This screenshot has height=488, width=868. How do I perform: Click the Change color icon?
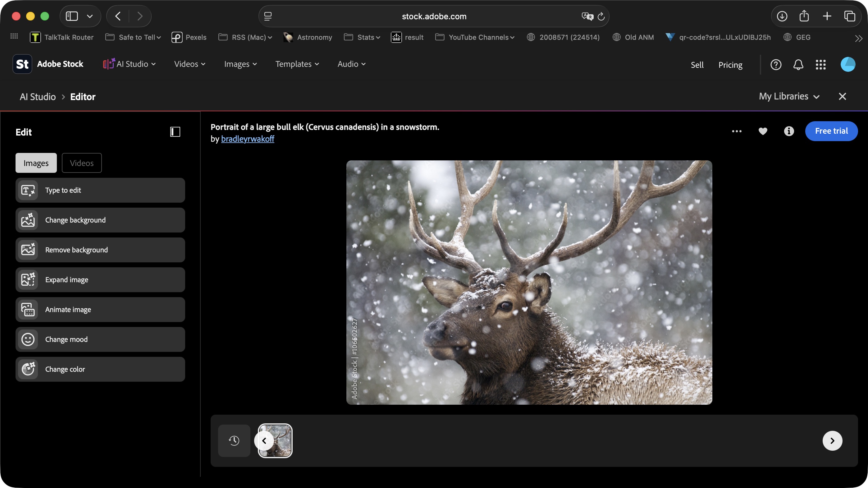[28, 369]
